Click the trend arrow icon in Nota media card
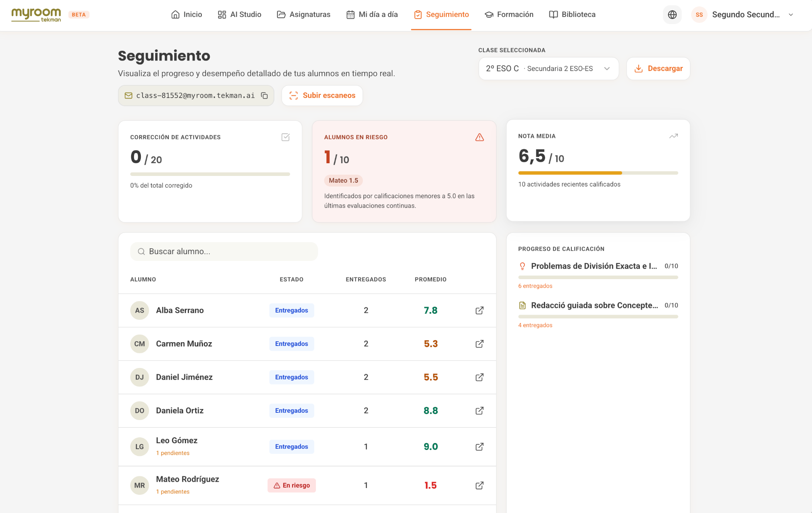The height and width of the screenshot is (513, 812). click(x=673, y=136)
